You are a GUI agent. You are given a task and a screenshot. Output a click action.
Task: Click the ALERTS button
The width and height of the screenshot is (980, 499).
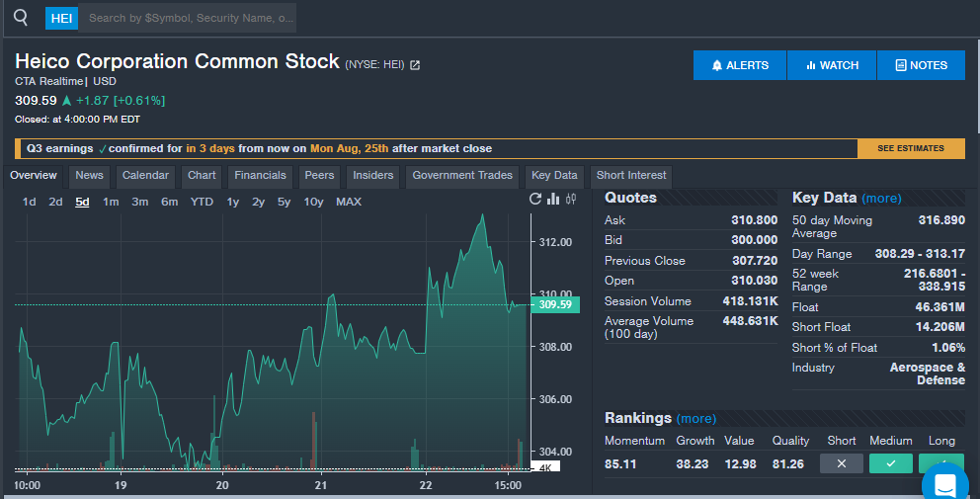(739, 65)
